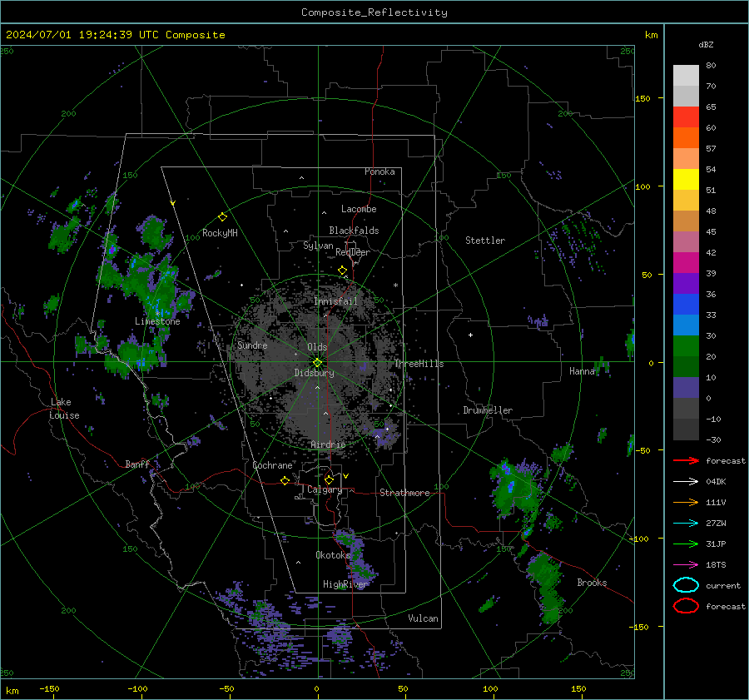This screenshot has width=749, height=700.
Task: Select the magenta 42 dBZ color swatch
Action: pyautogui.click(x=686, y=263)
